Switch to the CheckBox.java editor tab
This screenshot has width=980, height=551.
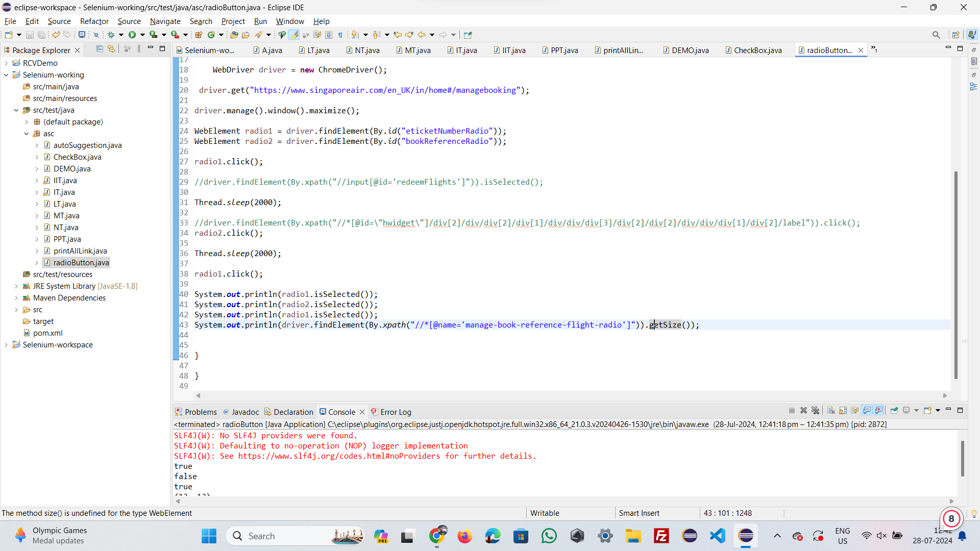[x=757, y=50]
